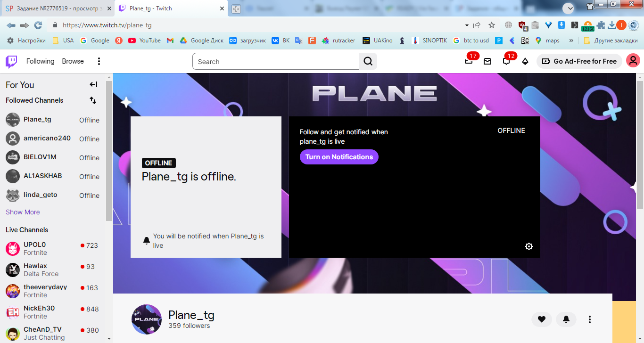Open the Get Bits icon

[x=525, y=61]
